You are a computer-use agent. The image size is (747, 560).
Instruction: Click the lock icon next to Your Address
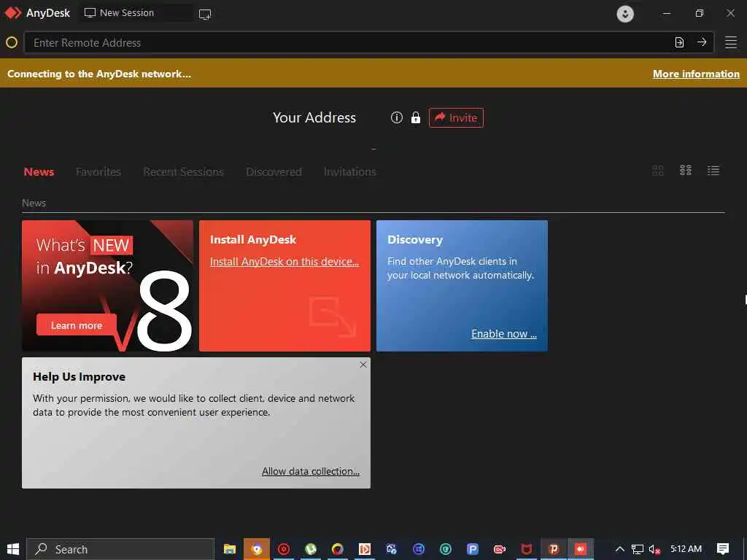tap(416, 117)
